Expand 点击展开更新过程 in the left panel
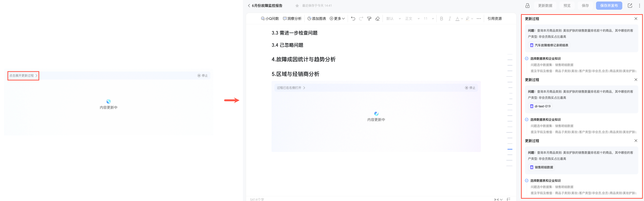Viewport: 644px width, 201px height. click(x=23, y=76)
